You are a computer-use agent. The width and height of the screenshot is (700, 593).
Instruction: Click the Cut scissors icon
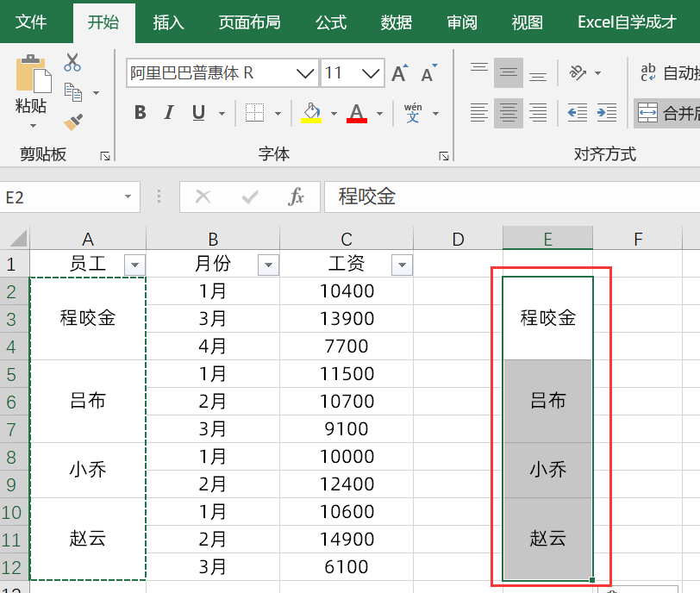point(72,62)
